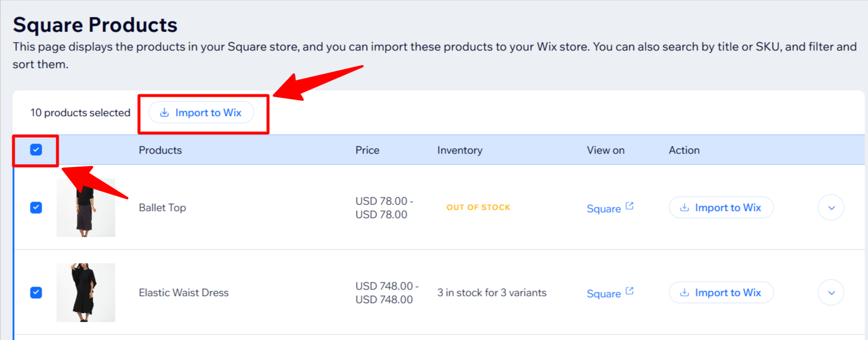Click the download icon in Elastic Waist Dress's Import button
Viewport: 868px width, 340px height.
(684, 293)
